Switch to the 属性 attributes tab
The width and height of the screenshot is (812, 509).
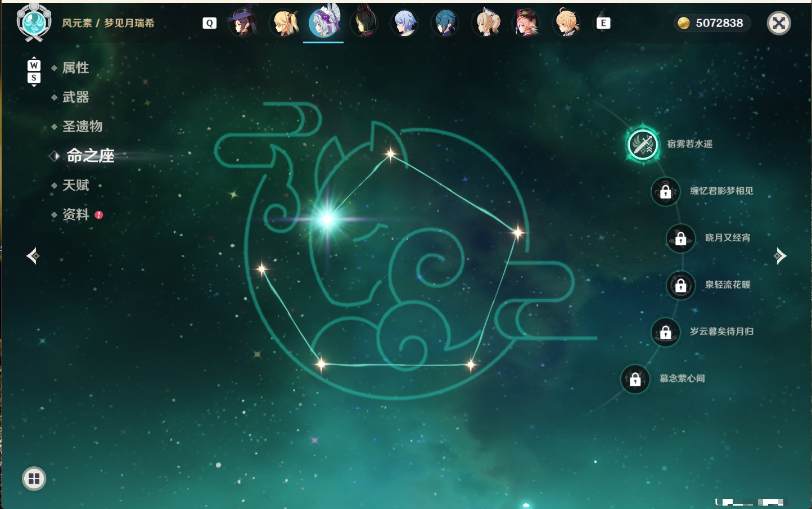pyautogui.click(x=75, y=68)
